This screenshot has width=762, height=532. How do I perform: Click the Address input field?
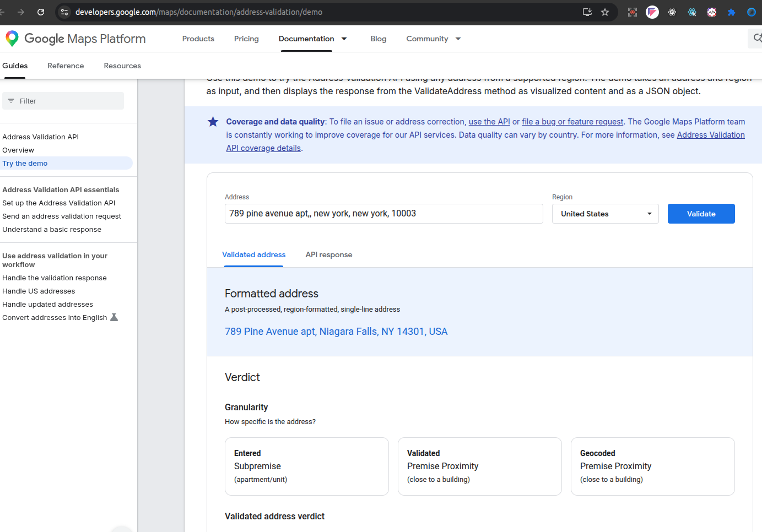(384, 214)
